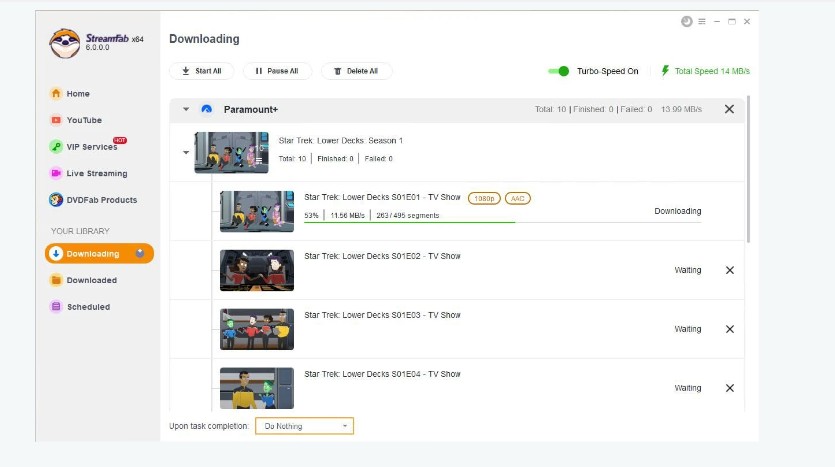Click the Paramount+ group name

pyautogui.click(x=251, y=109)
